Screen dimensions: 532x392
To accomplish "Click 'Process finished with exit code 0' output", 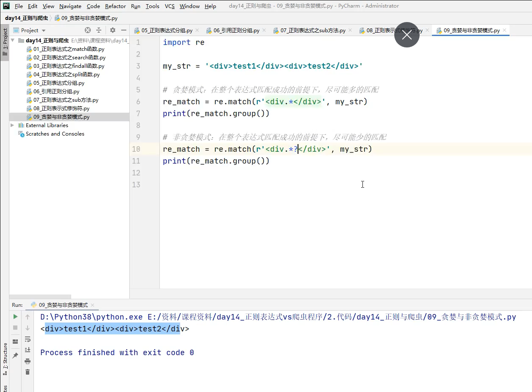I will (x=117, y=353).
